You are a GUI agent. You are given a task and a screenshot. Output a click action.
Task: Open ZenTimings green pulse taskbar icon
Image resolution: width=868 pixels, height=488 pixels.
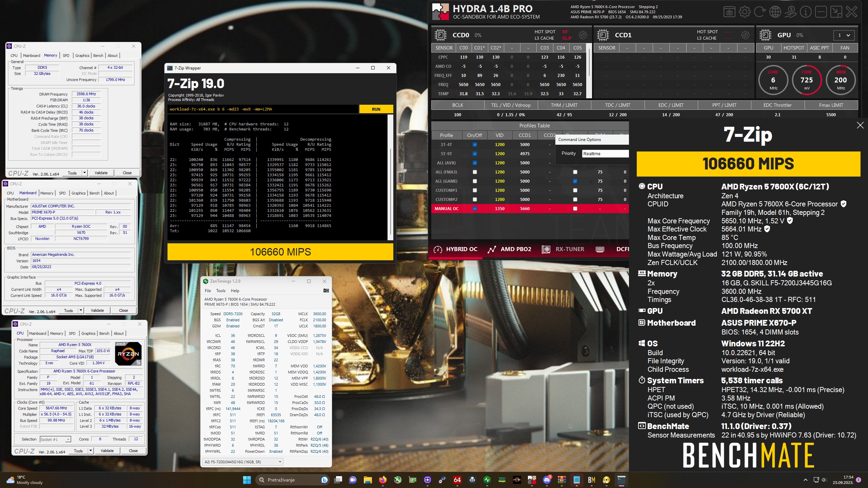487,480
